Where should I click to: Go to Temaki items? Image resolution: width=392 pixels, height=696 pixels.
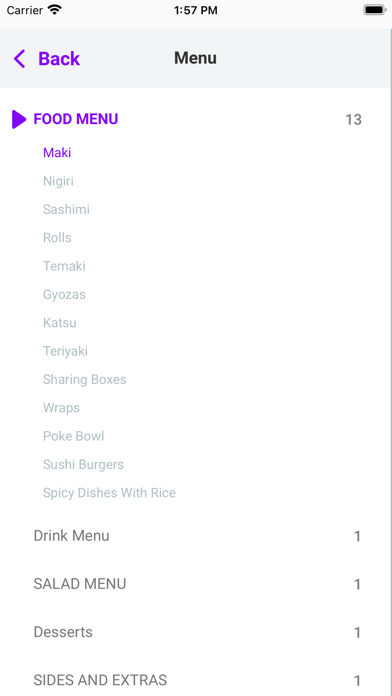[64, 266]
